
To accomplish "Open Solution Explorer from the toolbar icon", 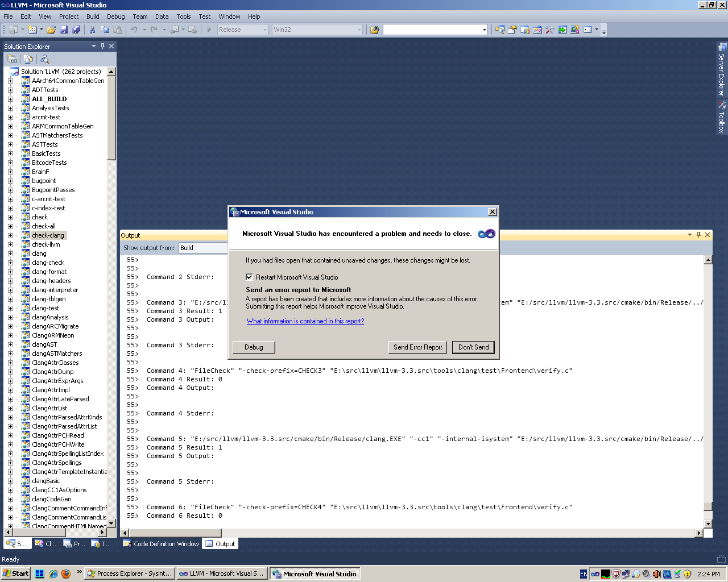I will [500, 30].
